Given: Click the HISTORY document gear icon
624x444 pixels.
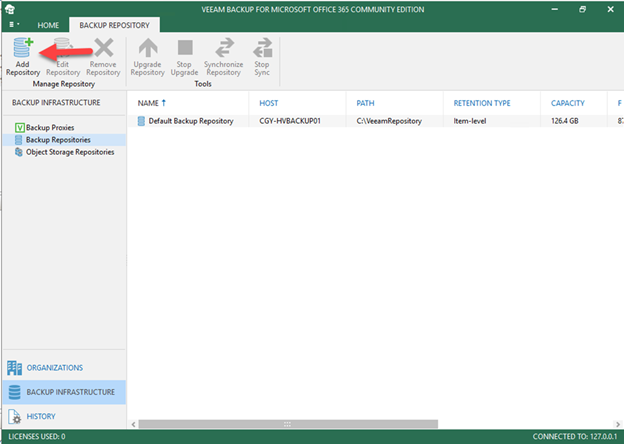Looking at the screenshot, I should 14,417.
